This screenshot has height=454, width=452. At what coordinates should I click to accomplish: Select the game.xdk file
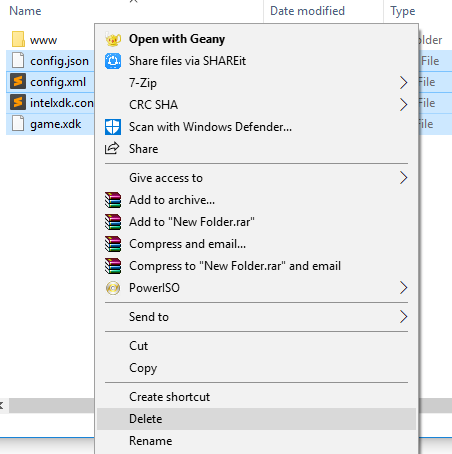click(x=55, y=124)
